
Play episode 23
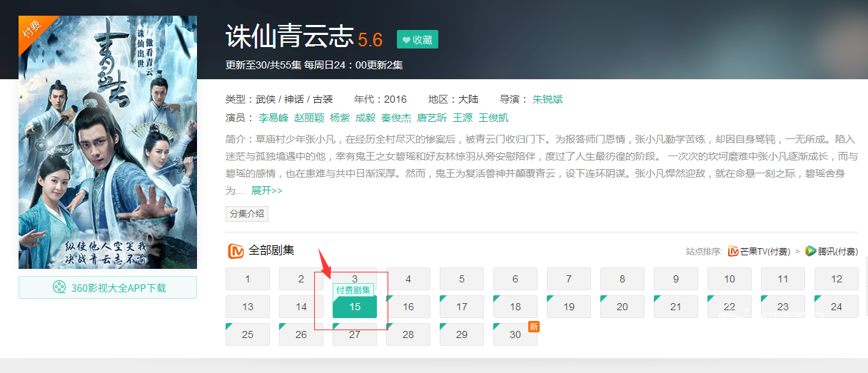point(783,307)
